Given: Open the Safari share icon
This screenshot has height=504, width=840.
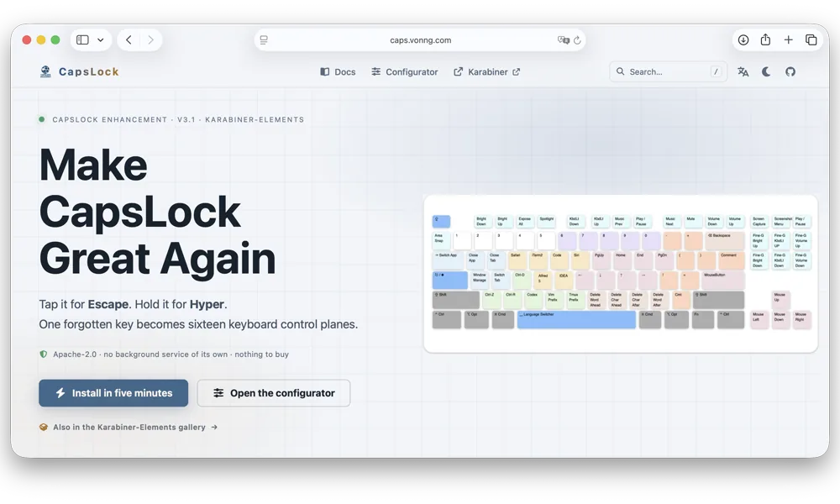Looking at the screenshot, I should pos(765,39).
